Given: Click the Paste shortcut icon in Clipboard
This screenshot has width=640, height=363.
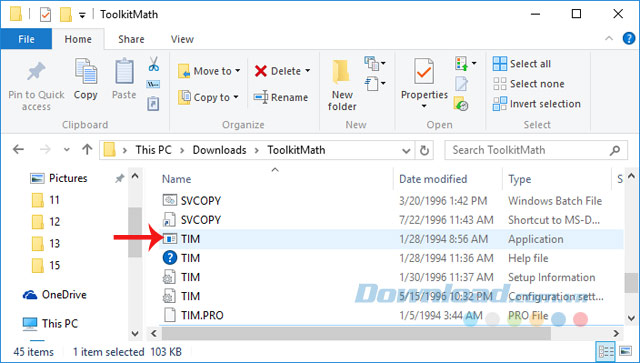Looking at the screenshot, I should tap(153, 103).
